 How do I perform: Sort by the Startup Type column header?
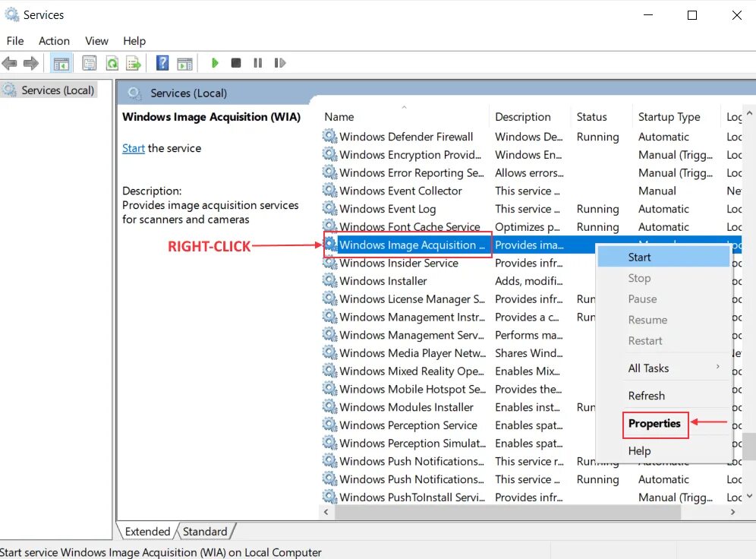[x=676, y=117]
